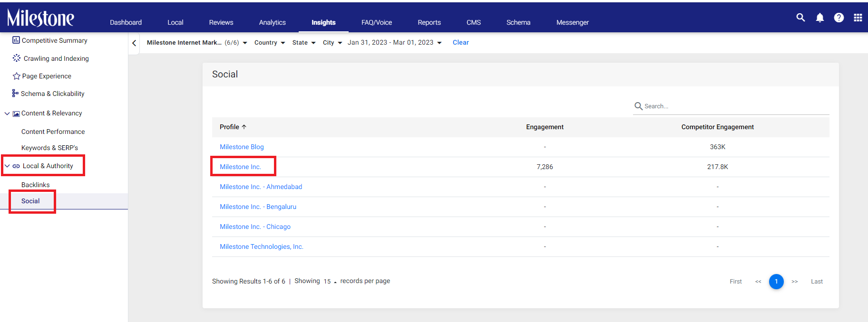Open Backlinks in sidebar
868x322 pixels.
36,185
